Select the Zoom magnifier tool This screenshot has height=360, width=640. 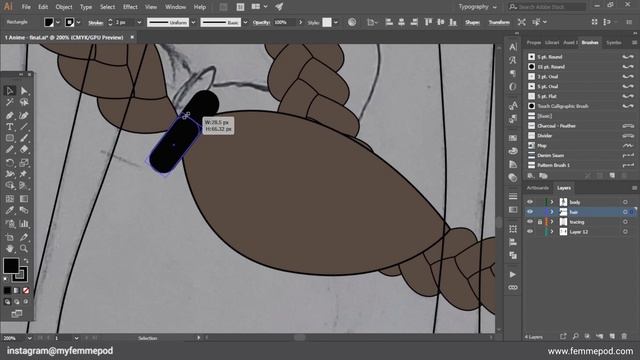(x=24, y=249)
